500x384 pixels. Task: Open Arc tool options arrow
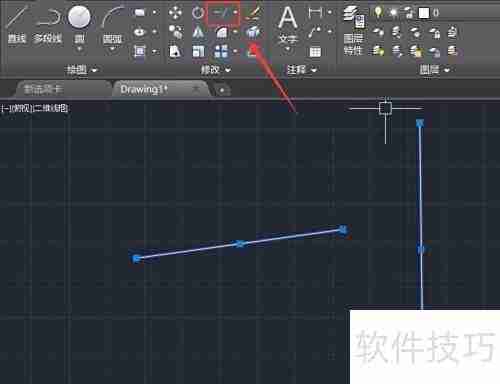tap(112, 49)
